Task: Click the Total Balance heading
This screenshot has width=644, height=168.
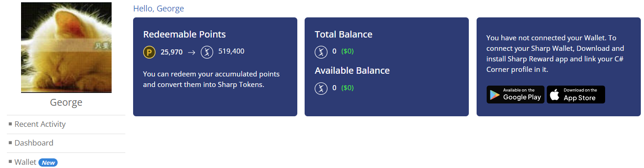Action: click(x=343, y=34)
